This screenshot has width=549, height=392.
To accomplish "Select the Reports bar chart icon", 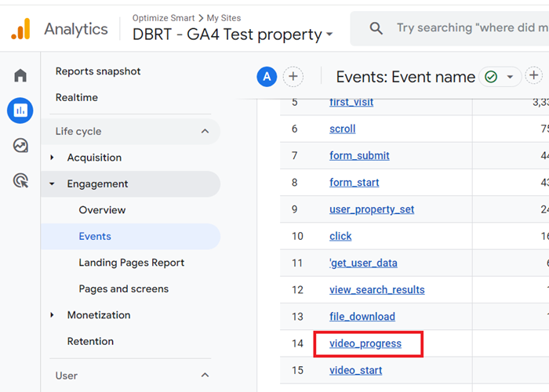I will 20,111.
